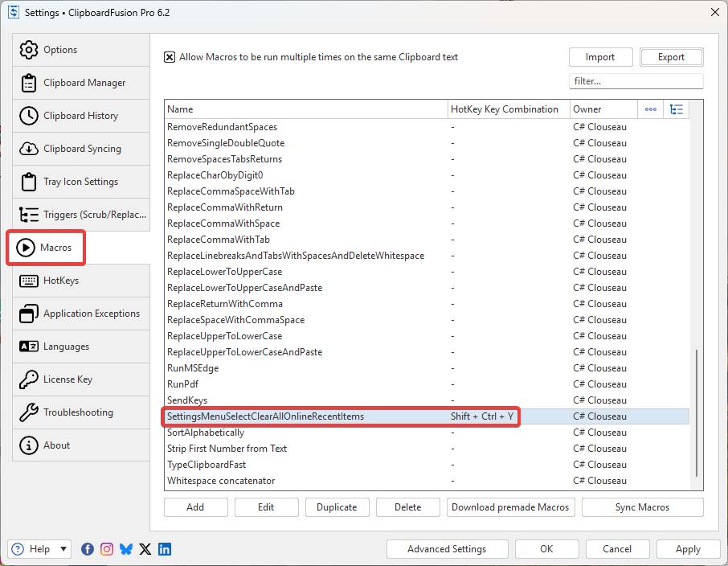Click the tree view list icon
Viewport: 728px width, 566px height.
click(677, 109)
